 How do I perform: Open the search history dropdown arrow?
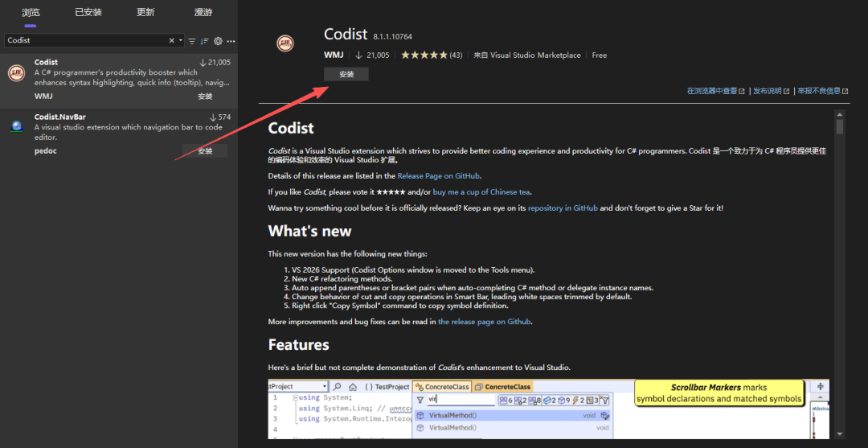pyautogui.click(x=181, y=40)
